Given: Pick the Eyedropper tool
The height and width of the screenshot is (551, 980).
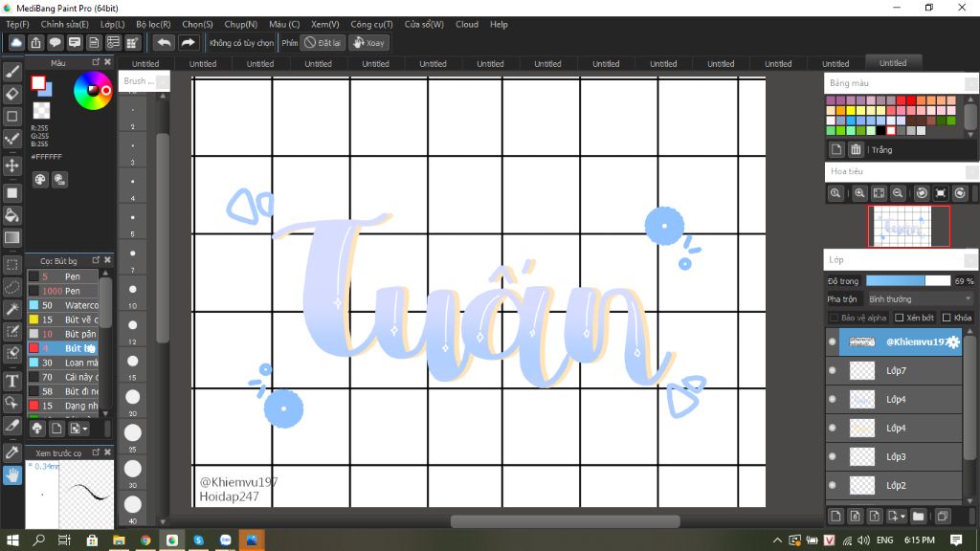Looking at the screenshot, I should pos(11,452).
